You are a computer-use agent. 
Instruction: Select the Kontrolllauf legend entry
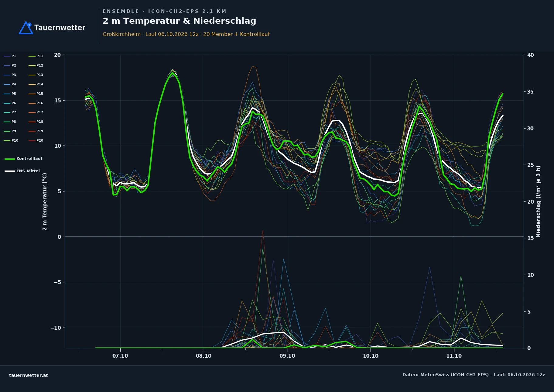point(23,159)
